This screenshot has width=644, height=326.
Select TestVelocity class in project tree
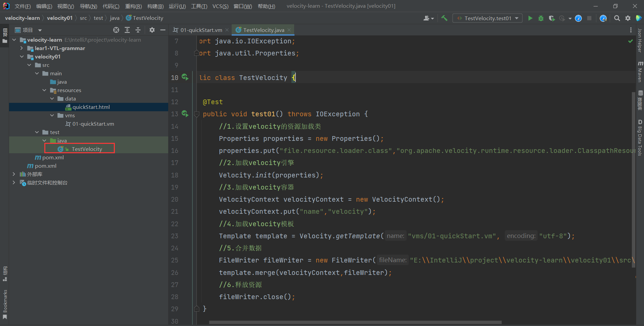89,149
